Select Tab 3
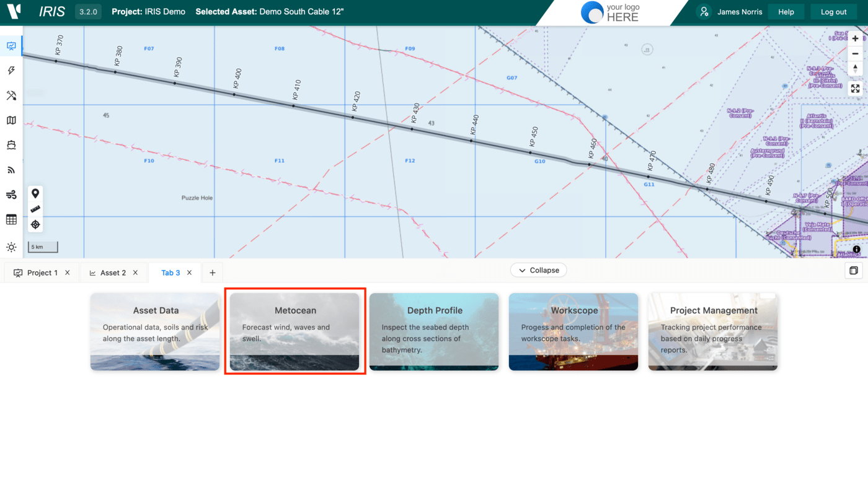 [x=170, y=273]
